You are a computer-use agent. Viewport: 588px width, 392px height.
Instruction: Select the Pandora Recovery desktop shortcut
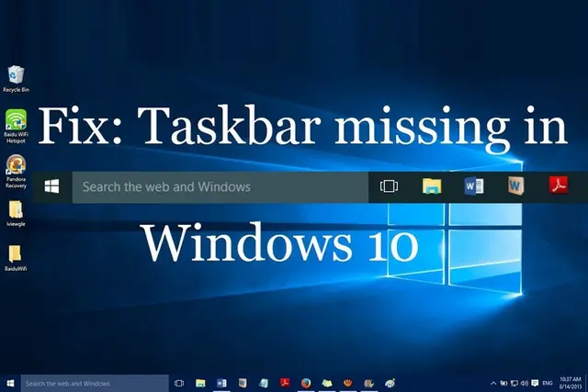[16, 171]
